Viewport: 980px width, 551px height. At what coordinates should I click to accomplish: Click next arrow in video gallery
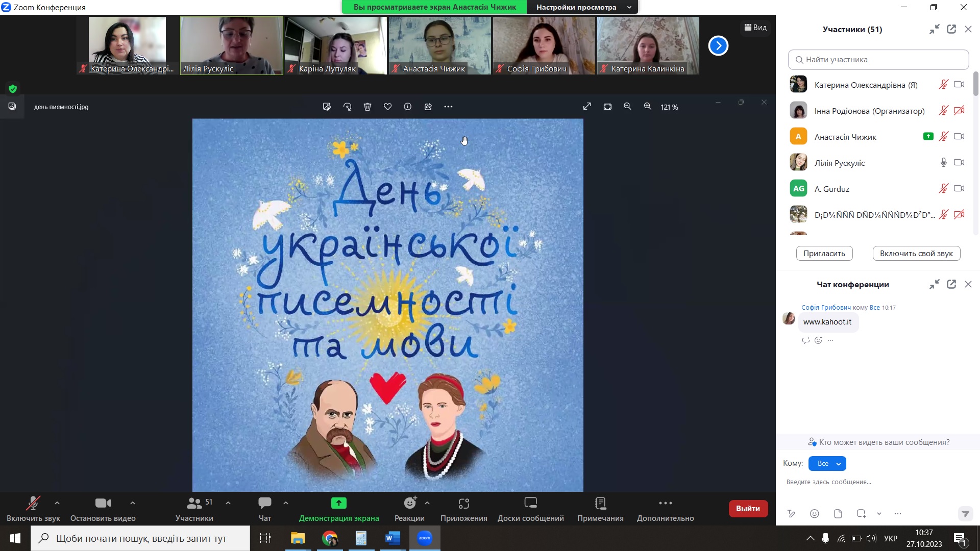click(718, 46)
